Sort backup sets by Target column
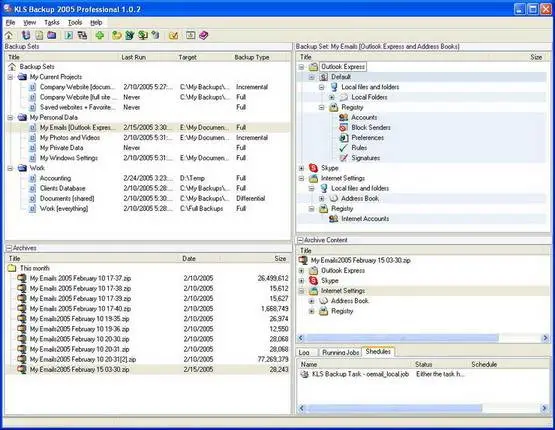The width and height of the screenshot is (555, 430). point(204,57)
